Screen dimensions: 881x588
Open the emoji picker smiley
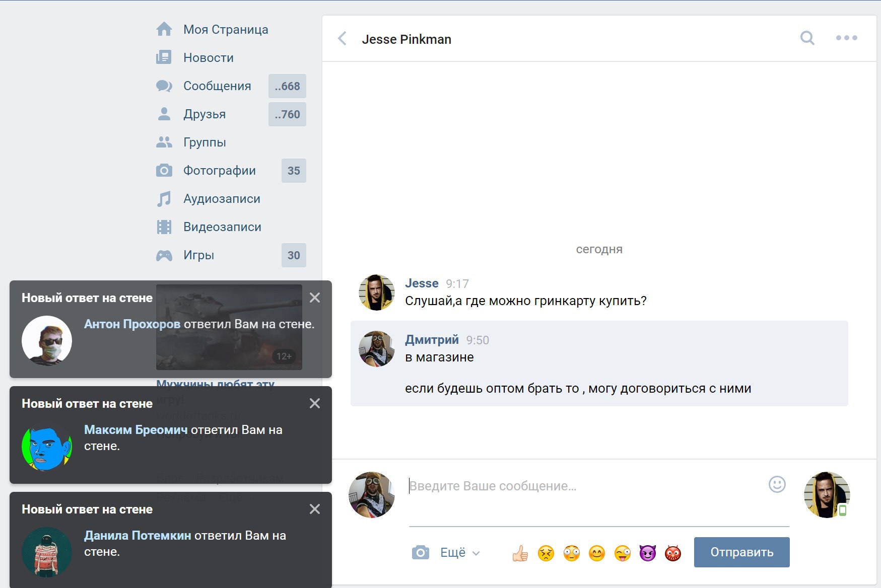pyautogui.click(x=777, y=484)
